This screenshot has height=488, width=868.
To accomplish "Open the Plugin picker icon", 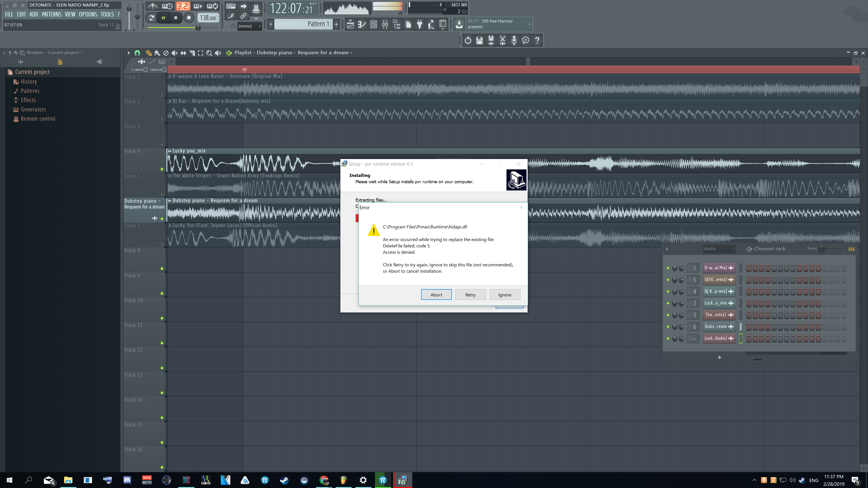I will pyautogui.click(x=420, y=24).
